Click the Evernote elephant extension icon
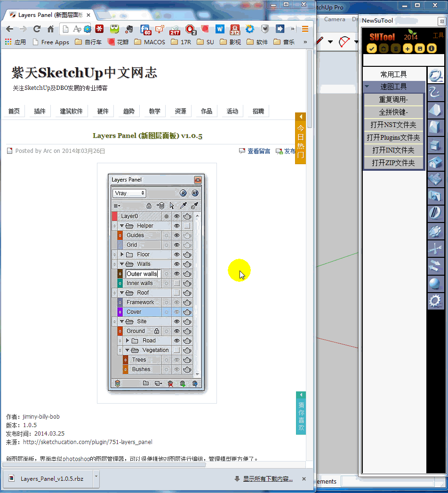The width and height of the screenshot is (448, 493). (x=129, y=29)
